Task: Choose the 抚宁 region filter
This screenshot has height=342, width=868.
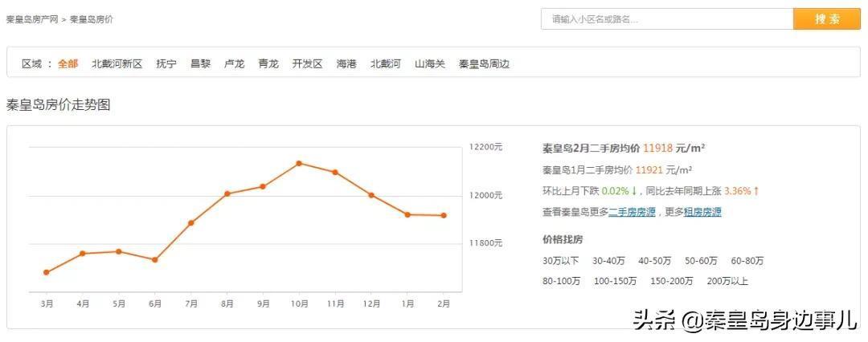Action: click(166, 63)
